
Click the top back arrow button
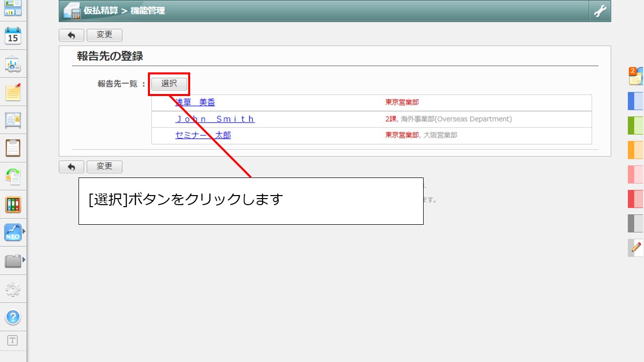[x=71, y=35]
